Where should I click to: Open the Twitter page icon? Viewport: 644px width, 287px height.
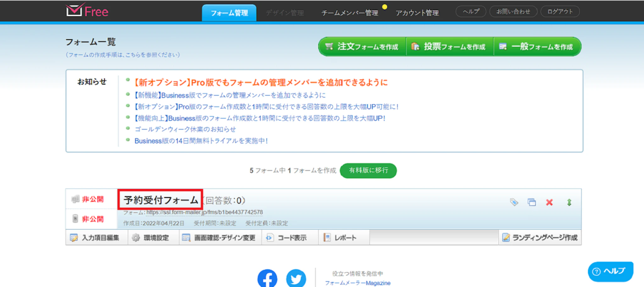(296, 279)
